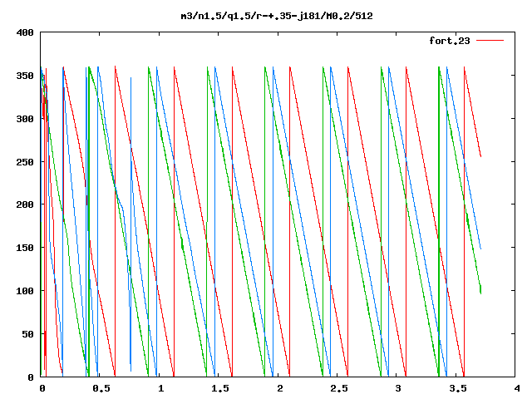The height and width of the screenshot is (399, 532).
Task: Click the x-axis label 1.5
Action: (219, 388)
